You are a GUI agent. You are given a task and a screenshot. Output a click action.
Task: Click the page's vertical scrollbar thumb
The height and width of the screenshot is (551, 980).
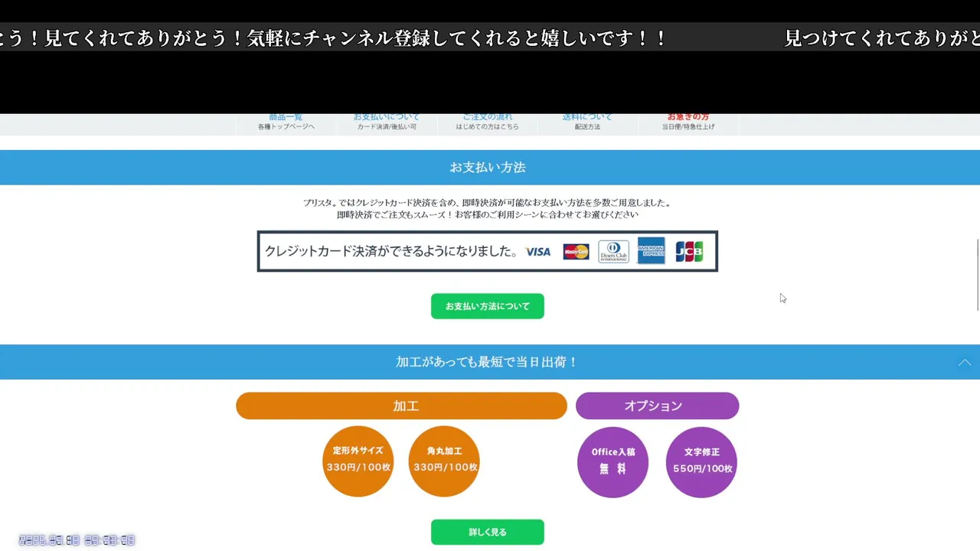click(x=977, y=275)
